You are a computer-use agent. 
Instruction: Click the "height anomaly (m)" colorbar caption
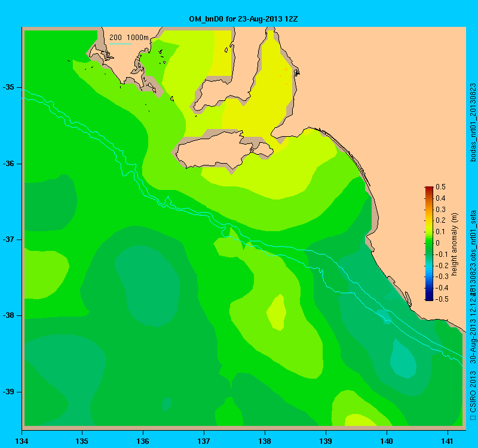(455, 244)
